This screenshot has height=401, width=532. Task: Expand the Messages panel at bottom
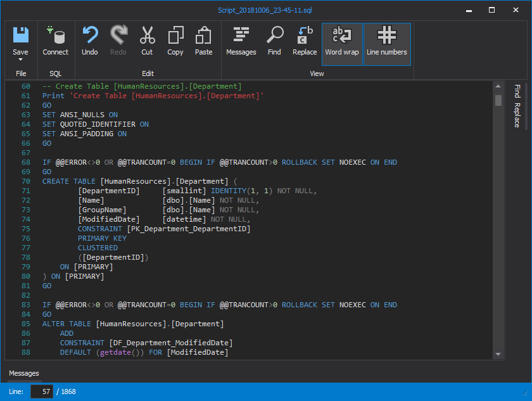tap(24, 373)
